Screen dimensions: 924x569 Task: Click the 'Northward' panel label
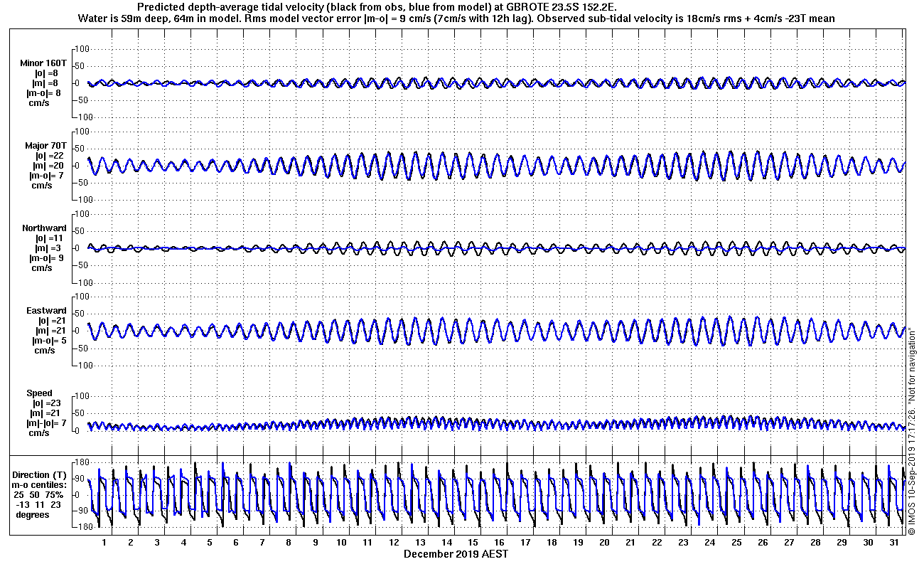44,228
